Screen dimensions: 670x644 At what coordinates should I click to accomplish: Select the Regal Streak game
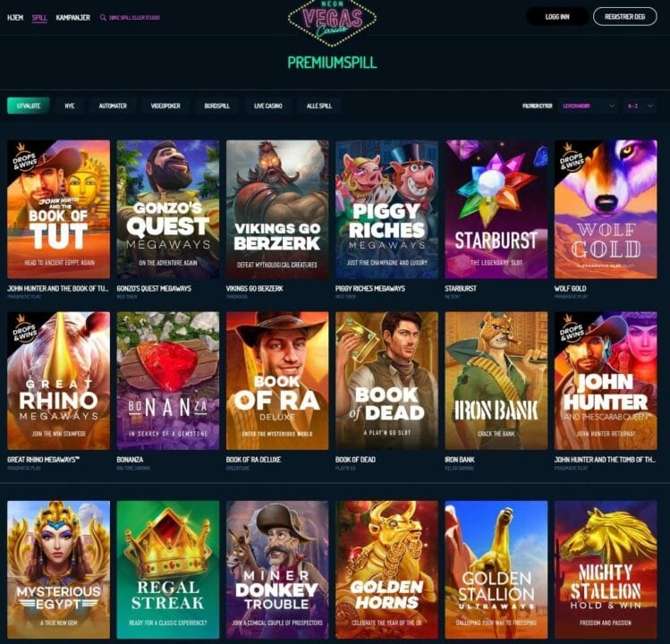[x=168, y=570]
